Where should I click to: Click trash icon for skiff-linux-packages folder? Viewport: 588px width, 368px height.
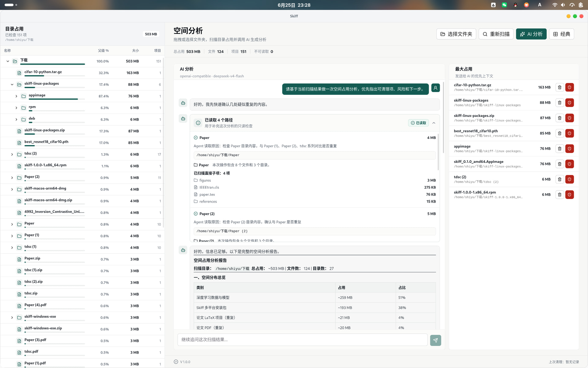[560, 103]
